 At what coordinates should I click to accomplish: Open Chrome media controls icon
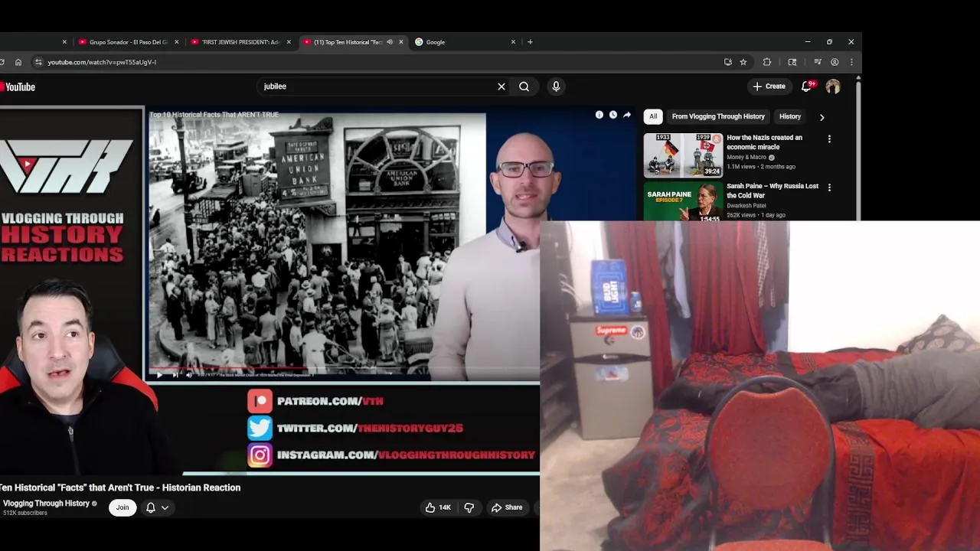pos(817,62)
